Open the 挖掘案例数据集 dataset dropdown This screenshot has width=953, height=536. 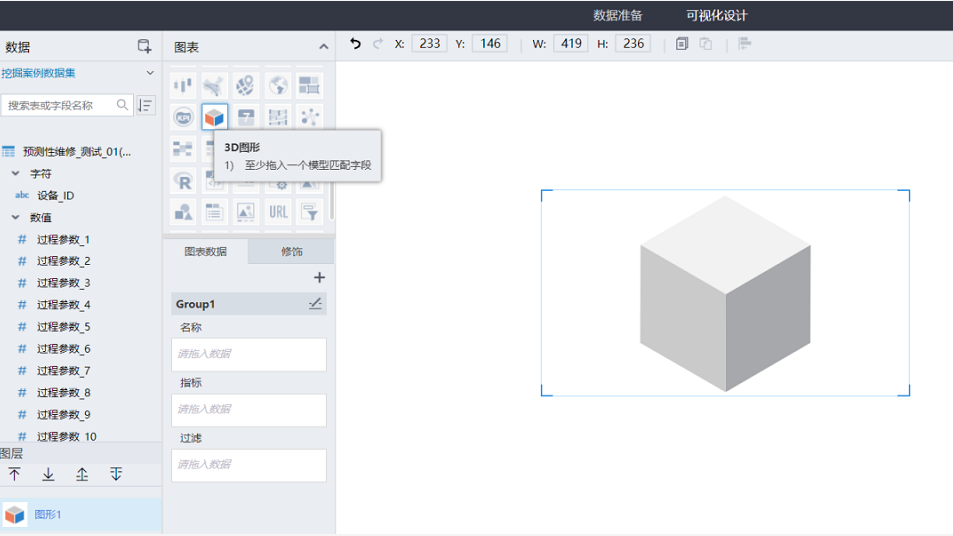point(150,73)
